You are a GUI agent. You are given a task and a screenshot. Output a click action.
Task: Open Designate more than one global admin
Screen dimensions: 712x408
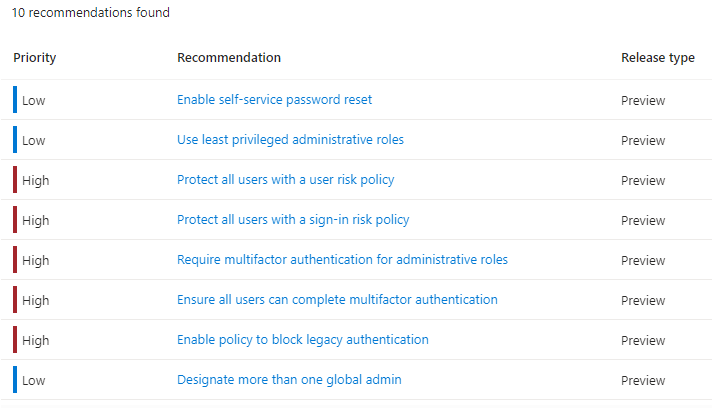(x=289, y=380)
